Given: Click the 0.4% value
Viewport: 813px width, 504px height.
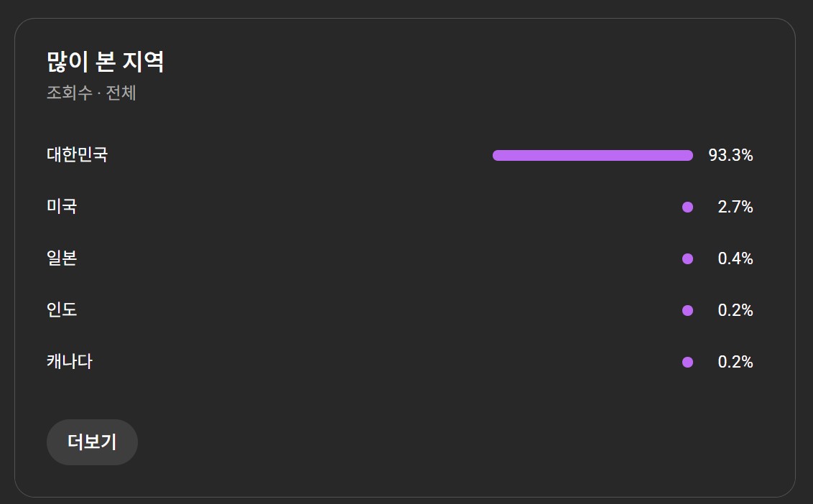Looking at the screenshot, I should tap(735, 259).
